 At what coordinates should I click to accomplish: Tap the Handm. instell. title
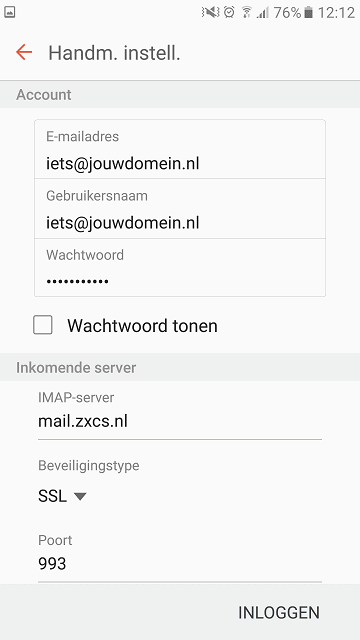114,53
